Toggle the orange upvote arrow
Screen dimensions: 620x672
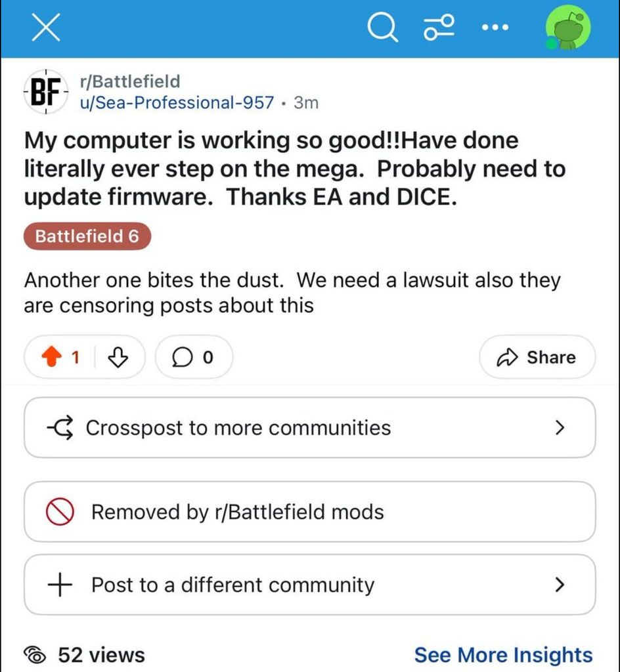click(51, 357)
